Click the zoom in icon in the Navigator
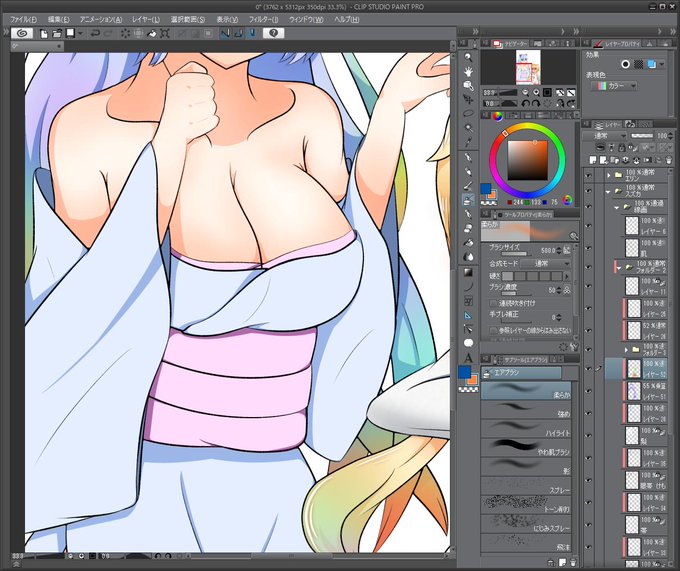The width and height of the screenshot is (680, 571). click(x=536, y=92)
